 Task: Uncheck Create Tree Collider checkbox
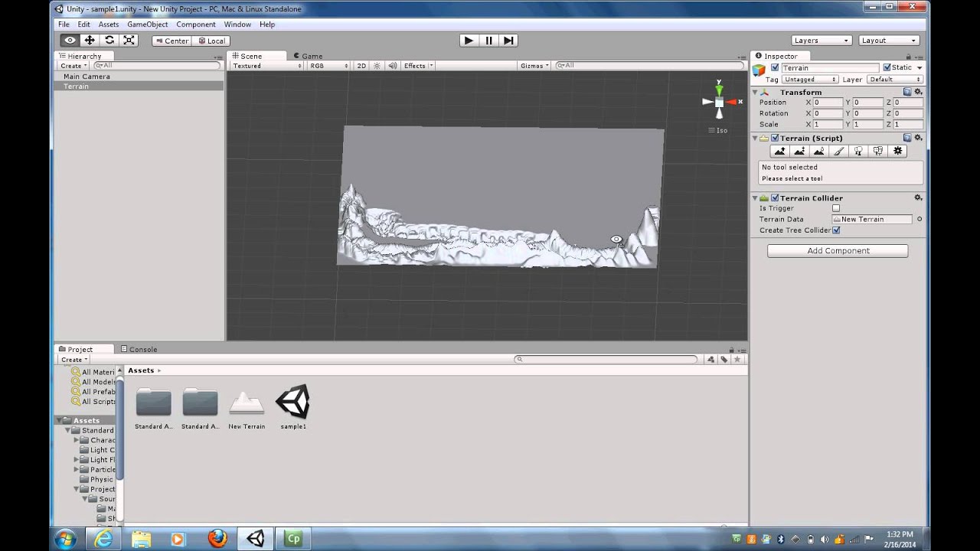point(836,230)
